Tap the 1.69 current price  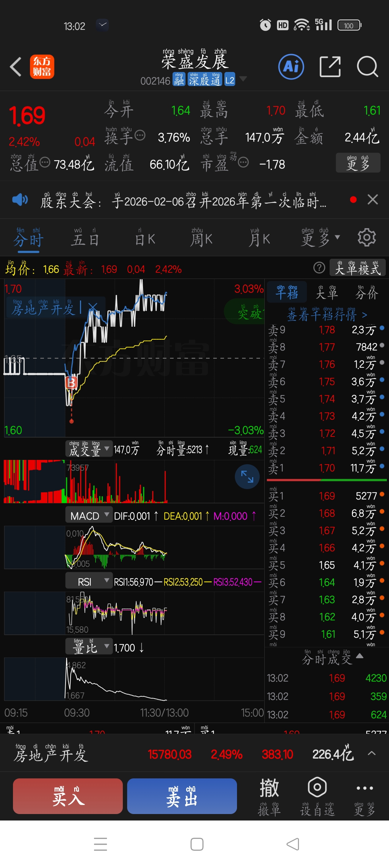click(x=27, y=116)
